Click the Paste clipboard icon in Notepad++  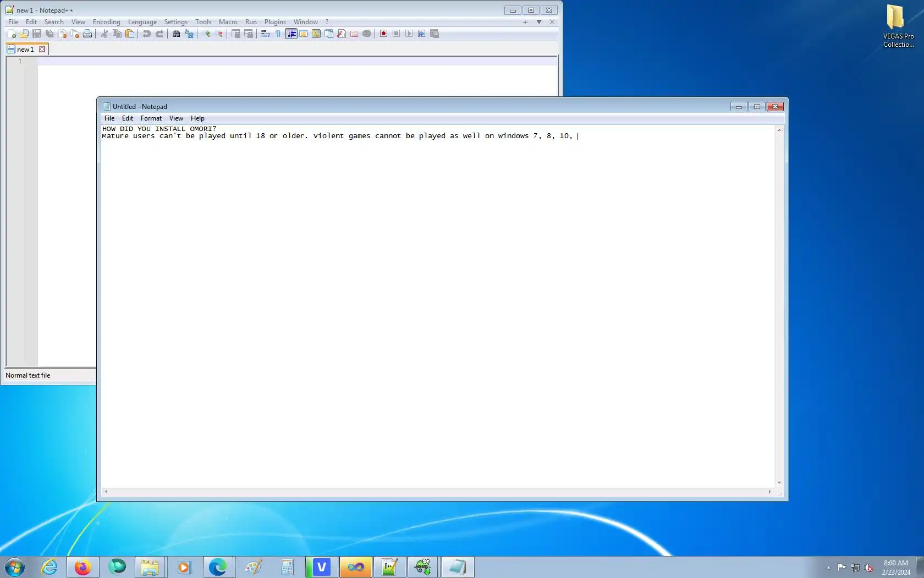point(130,34)
